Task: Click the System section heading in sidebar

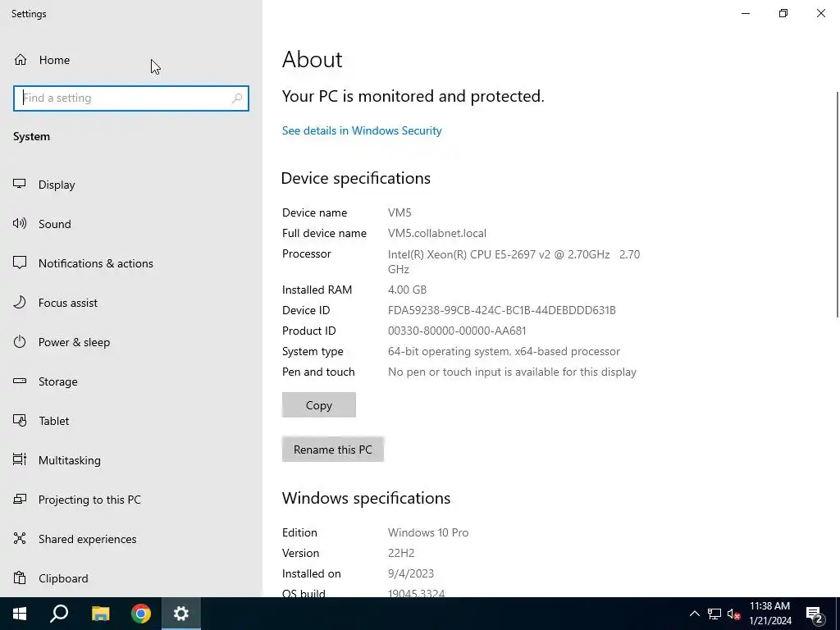Action: pyautogui.click(x=32, y=137)
